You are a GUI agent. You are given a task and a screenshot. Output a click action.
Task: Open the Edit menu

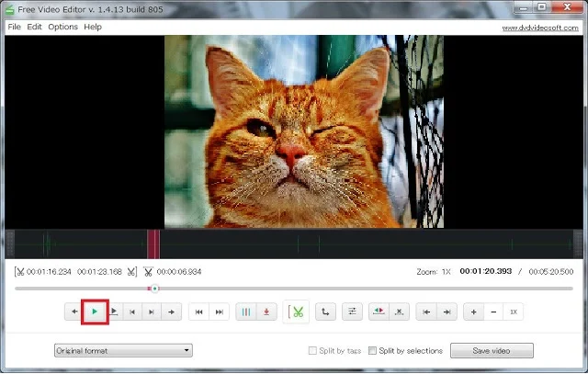click(35, 27)
